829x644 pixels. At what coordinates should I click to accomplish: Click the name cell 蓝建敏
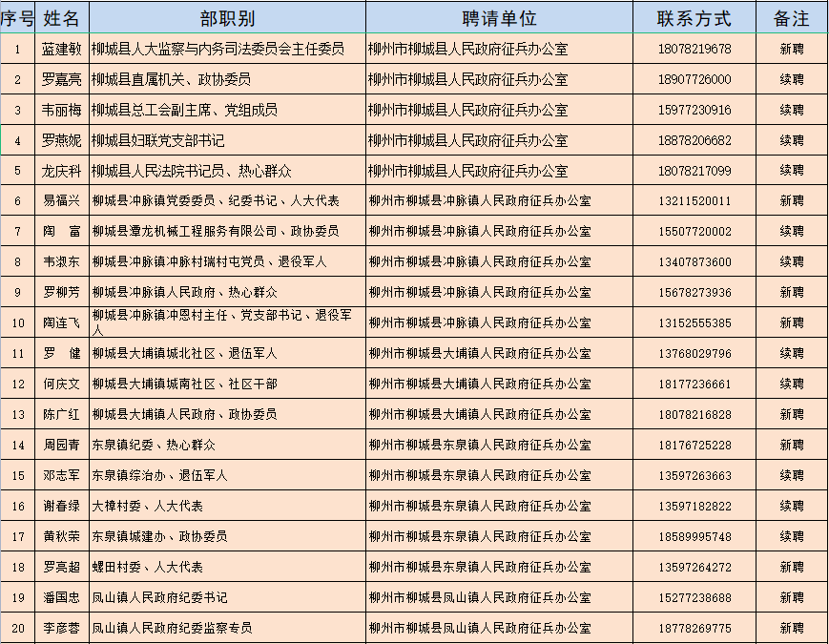coord(62,50)
